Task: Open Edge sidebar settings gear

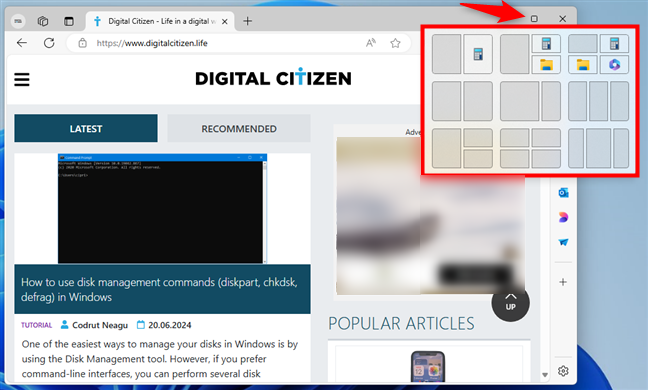Action: click(563, 371)
